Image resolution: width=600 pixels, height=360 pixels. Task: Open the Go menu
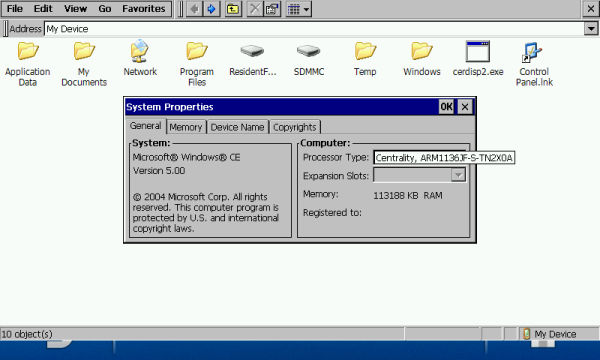(104, 8)
